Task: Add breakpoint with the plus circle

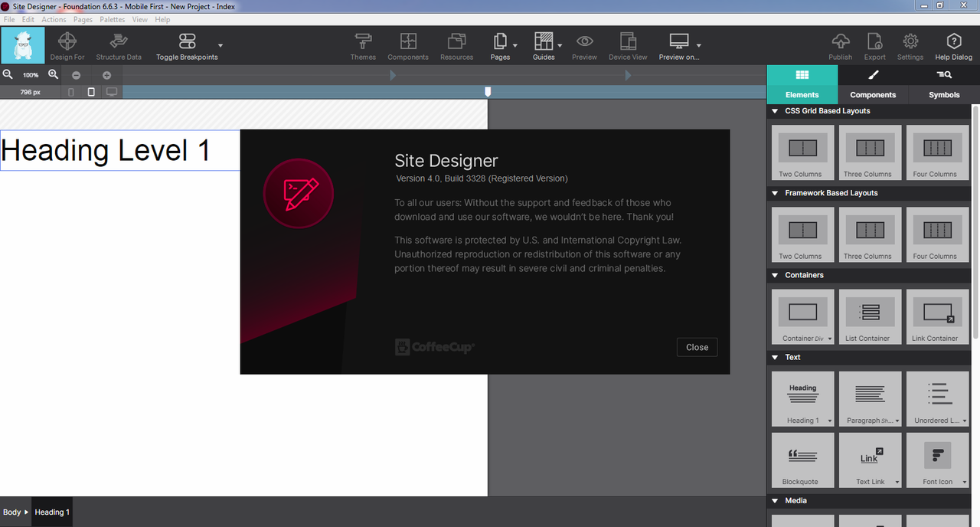Action: click(106, 75)
